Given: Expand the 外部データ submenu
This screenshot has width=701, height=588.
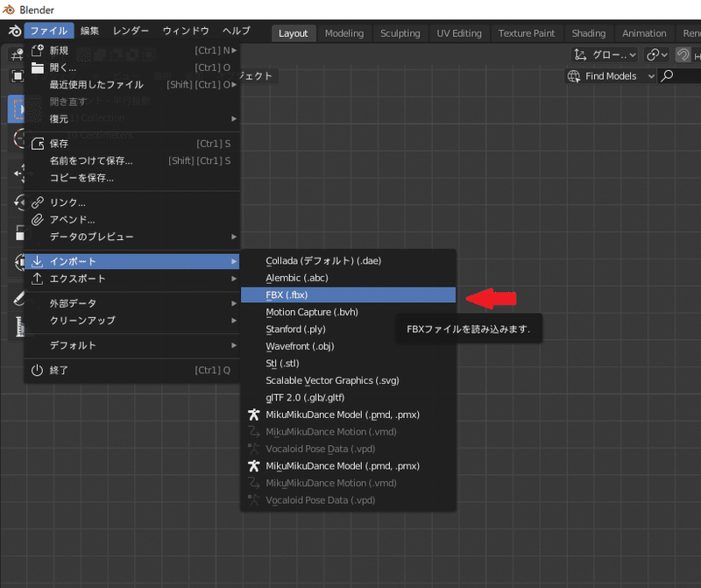Looking at the screenshot, I should point(132,303).
